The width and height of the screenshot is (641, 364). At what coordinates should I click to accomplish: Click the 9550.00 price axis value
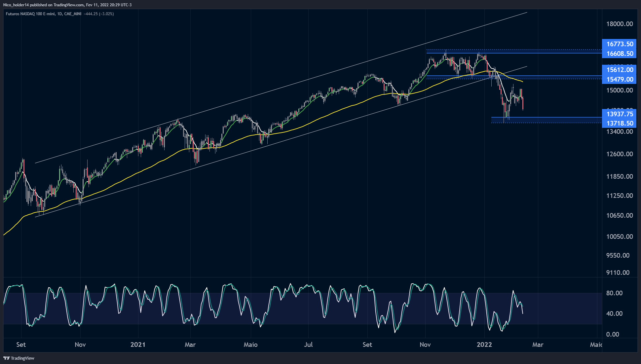click(618, 255)
